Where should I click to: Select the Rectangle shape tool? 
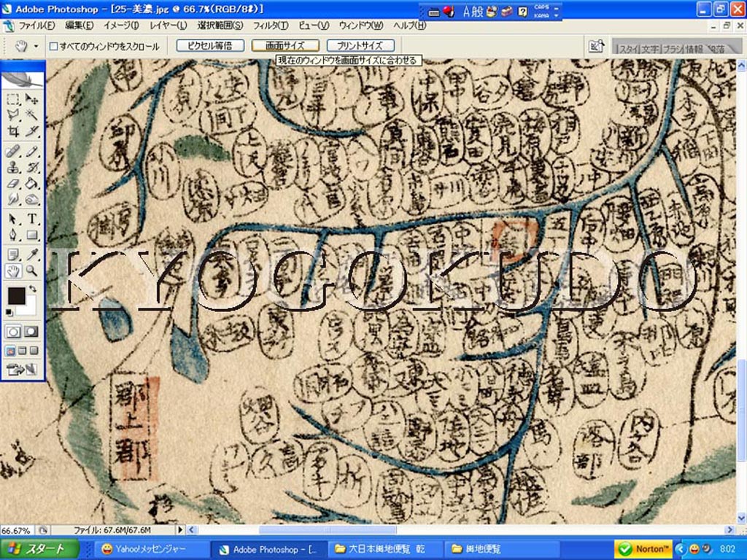coord(31,235)
